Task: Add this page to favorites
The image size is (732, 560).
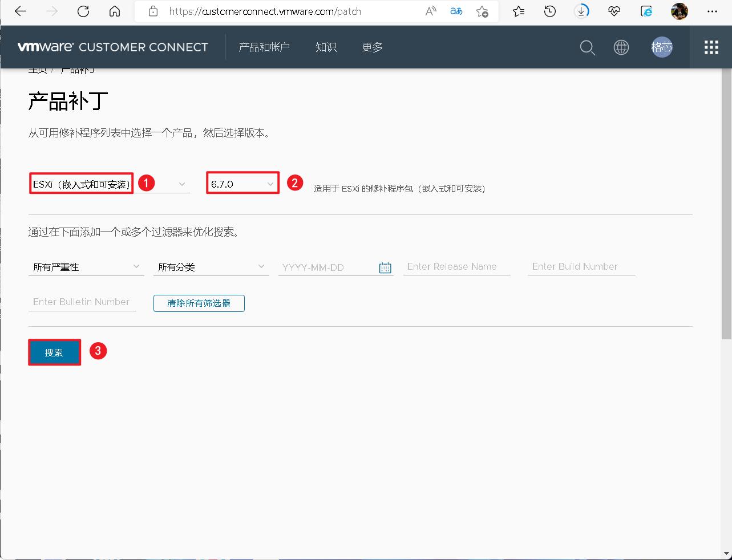Action: point(482,11)
